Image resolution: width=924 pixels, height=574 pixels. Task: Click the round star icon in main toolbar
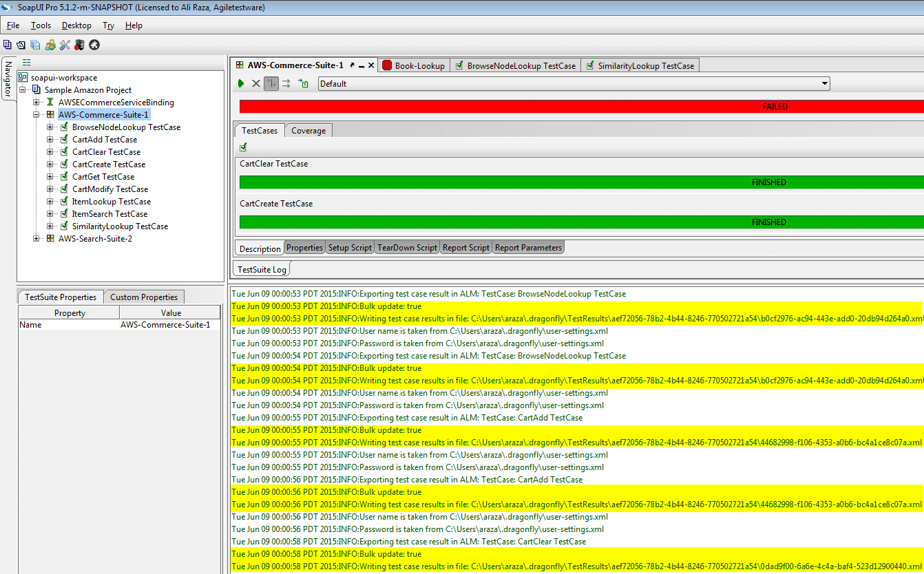tap(94, 45)
